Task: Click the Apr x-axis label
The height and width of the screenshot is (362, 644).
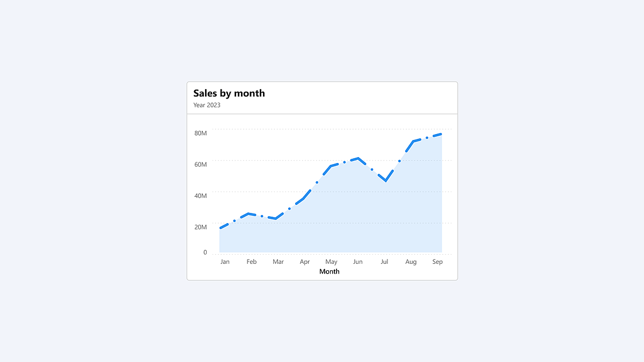Action: click(x=305, y=262)
